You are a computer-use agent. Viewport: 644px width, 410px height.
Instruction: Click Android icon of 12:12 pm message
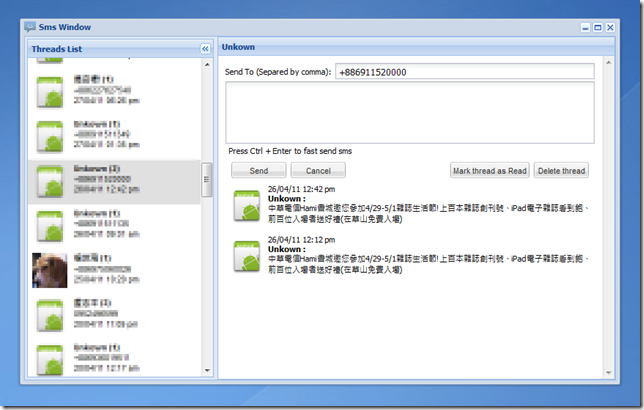click(246, 256)
